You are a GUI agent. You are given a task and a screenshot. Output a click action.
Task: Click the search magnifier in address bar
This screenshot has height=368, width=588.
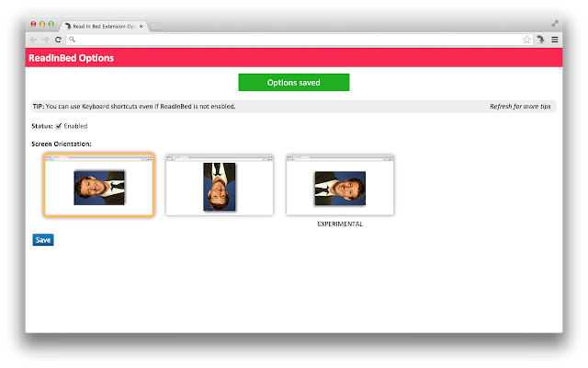coord(72,40)
